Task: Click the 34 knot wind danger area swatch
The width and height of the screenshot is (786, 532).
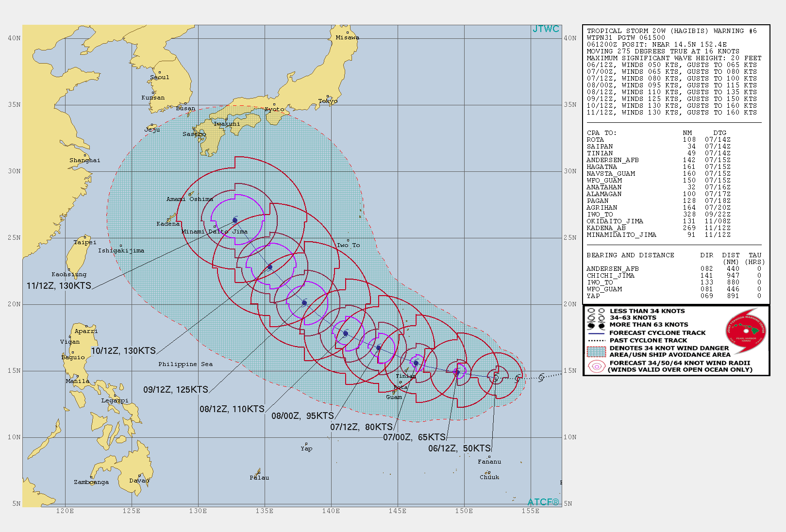Action: click(x=596, y=351)
